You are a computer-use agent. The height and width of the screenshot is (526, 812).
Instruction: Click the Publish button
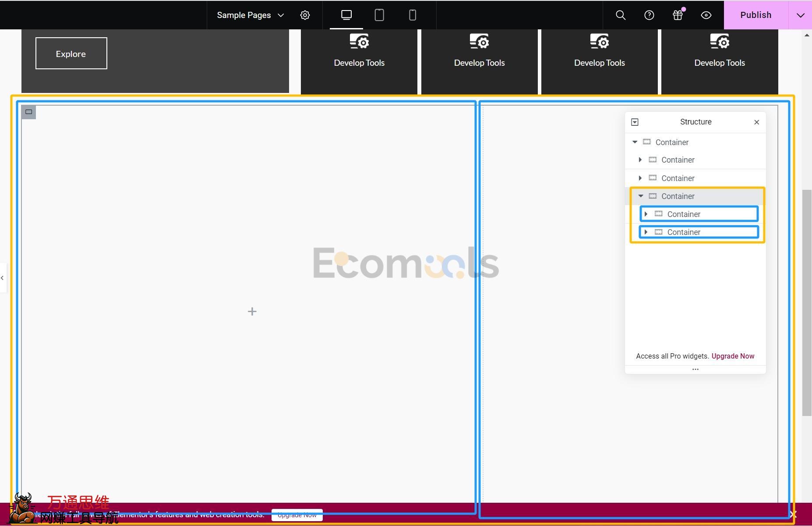pos(756,15)
